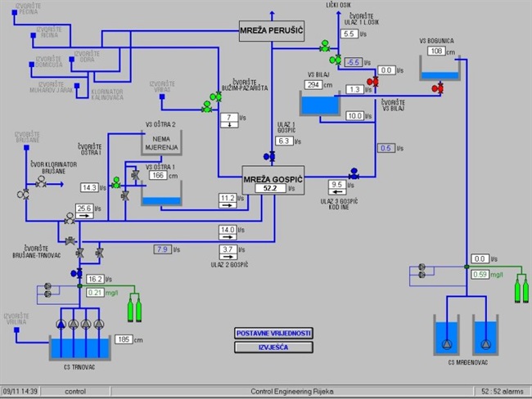Screen dimensions: 532x399
Task: Click the 'control' user field in status bar
Action: click(75, 392)
